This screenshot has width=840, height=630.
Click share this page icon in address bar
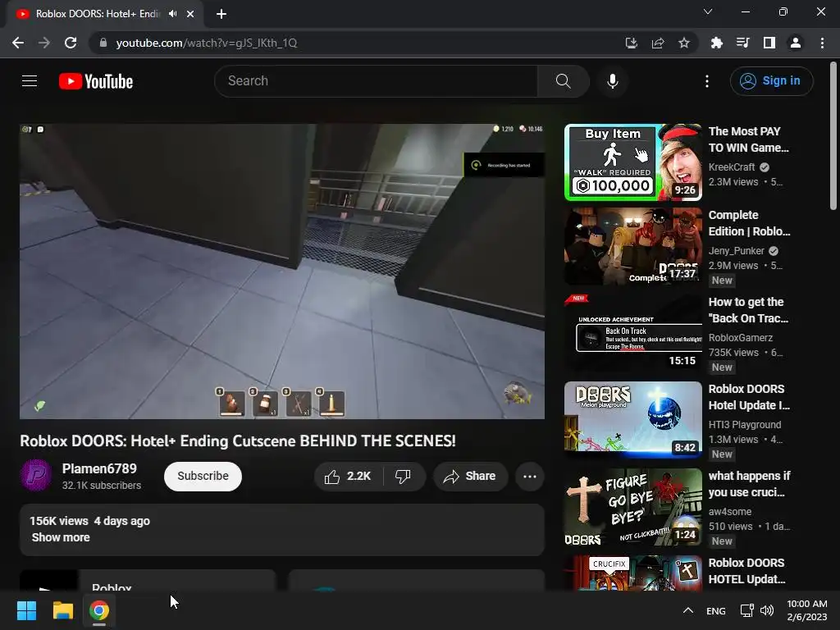pyautogui.click(x=657, y=43)
